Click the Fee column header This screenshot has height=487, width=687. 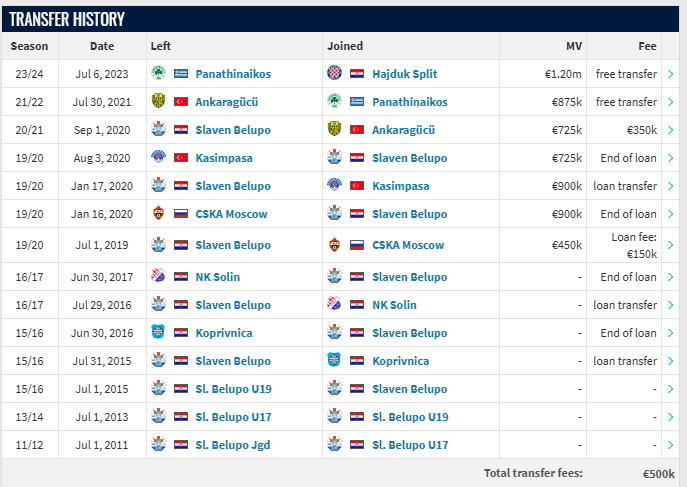click(647, 46)
